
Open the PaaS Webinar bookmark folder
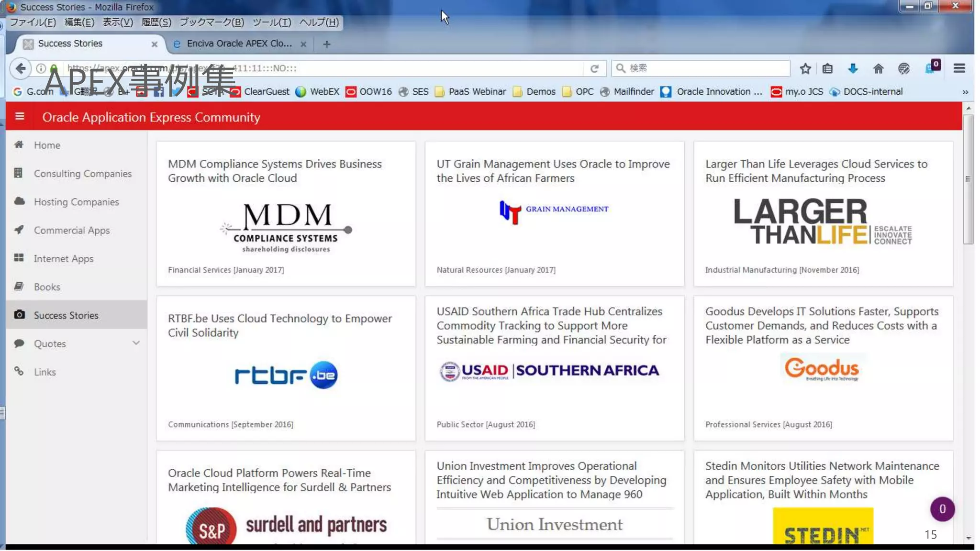[470, 92]
